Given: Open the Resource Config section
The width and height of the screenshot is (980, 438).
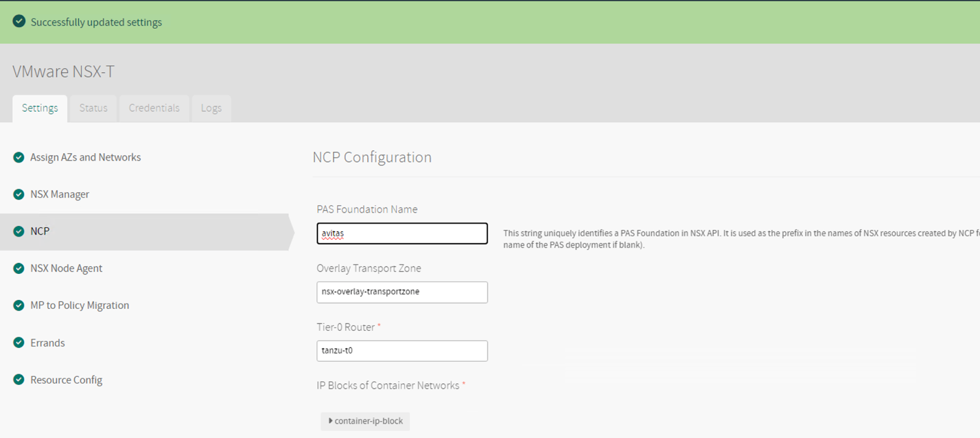Looking at the screenshot, I should (66, 380).
